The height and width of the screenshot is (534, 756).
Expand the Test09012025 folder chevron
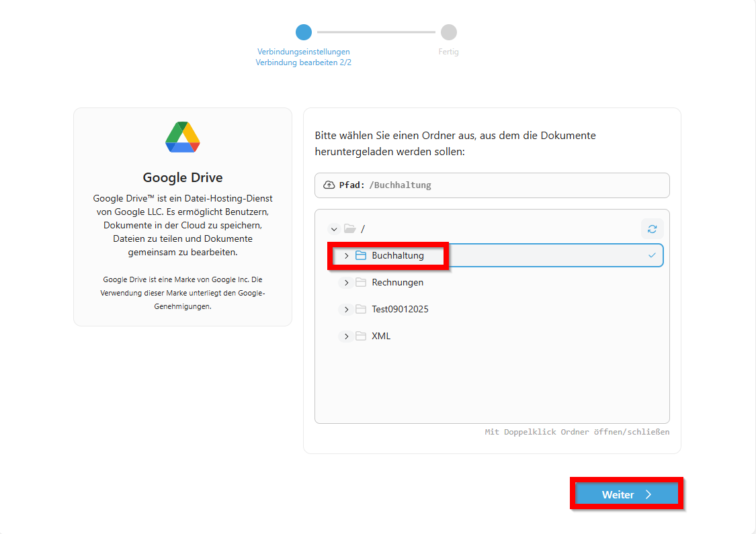click(x=346, y=310)
